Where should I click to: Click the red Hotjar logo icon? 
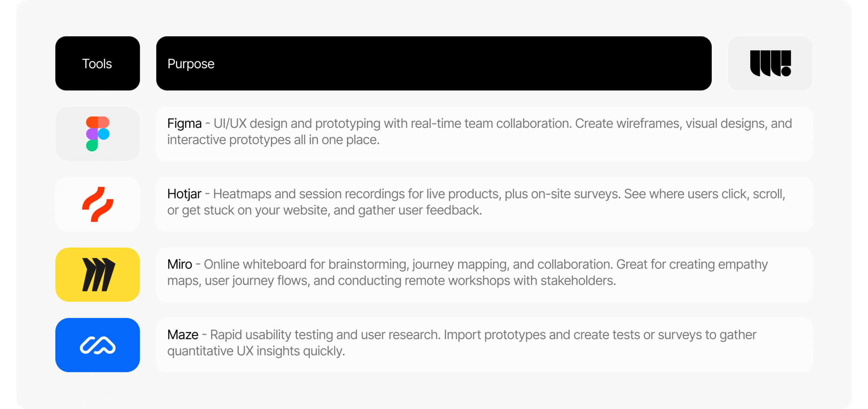pyautogui.click(x=97, y=204)
